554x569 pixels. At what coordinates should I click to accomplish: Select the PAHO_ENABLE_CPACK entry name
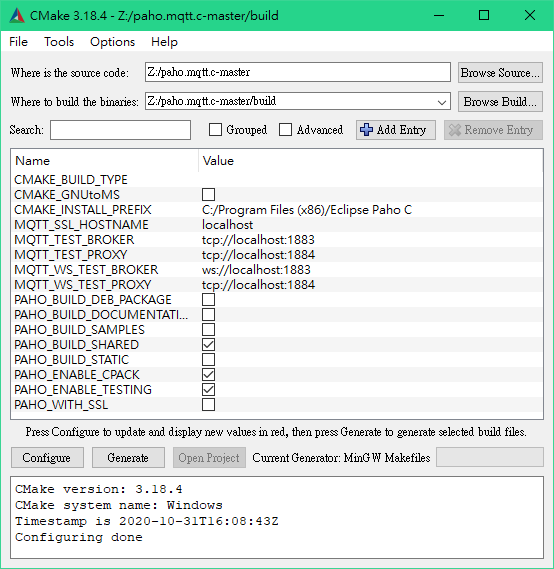[x=77, y=374]
